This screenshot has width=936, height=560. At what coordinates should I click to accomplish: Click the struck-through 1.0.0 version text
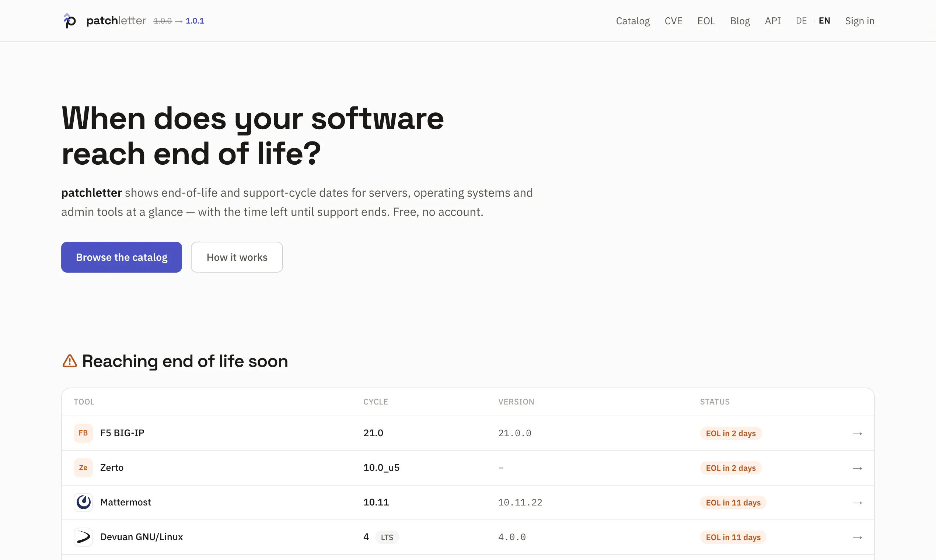(163, 21)
